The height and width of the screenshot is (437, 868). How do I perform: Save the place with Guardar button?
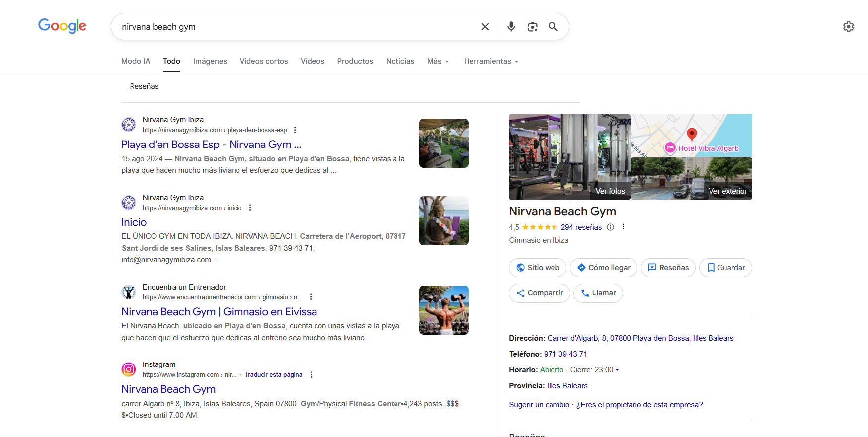[x=725, y=268]
